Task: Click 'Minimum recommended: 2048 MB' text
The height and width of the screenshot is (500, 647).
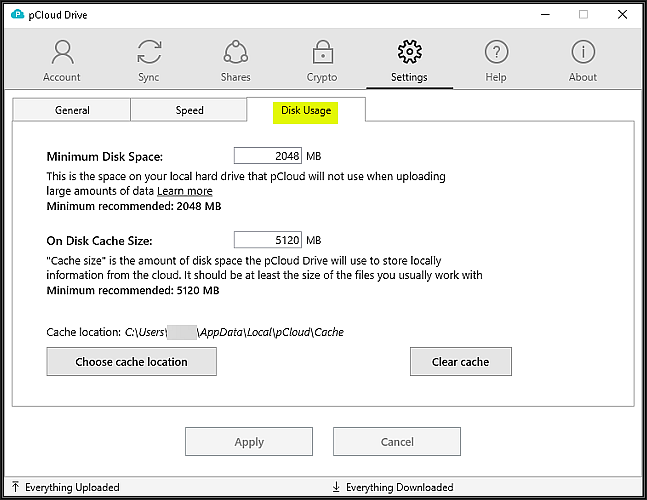Action: click(134, 206)
